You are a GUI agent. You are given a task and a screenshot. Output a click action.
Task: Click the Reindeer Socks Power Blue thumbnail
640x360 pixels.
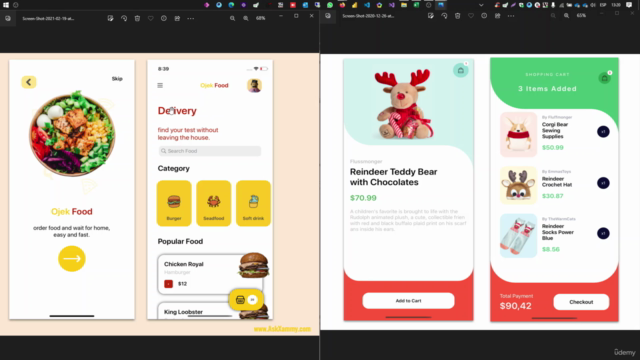518,236
